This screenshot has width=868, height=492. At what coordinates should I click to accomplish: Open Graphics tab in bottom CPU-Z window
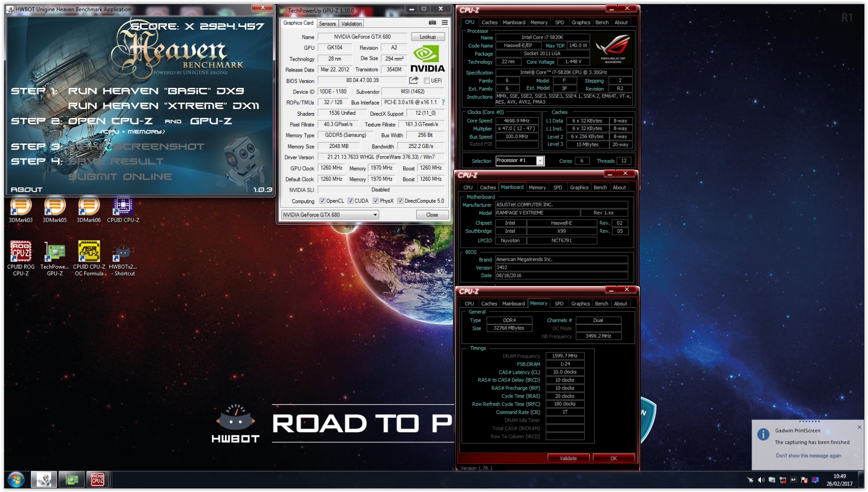[580, 303]
